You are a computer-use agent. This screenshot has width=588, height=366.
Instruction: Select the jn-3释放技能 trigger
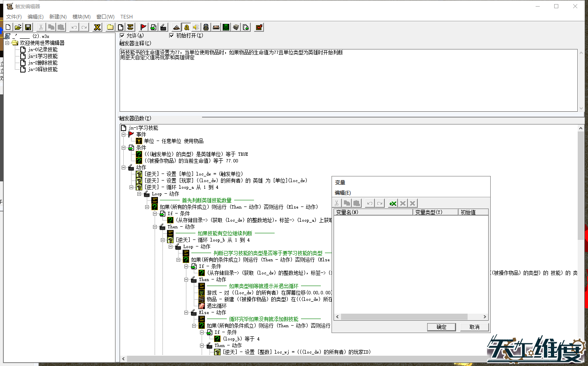coord(42,69)
